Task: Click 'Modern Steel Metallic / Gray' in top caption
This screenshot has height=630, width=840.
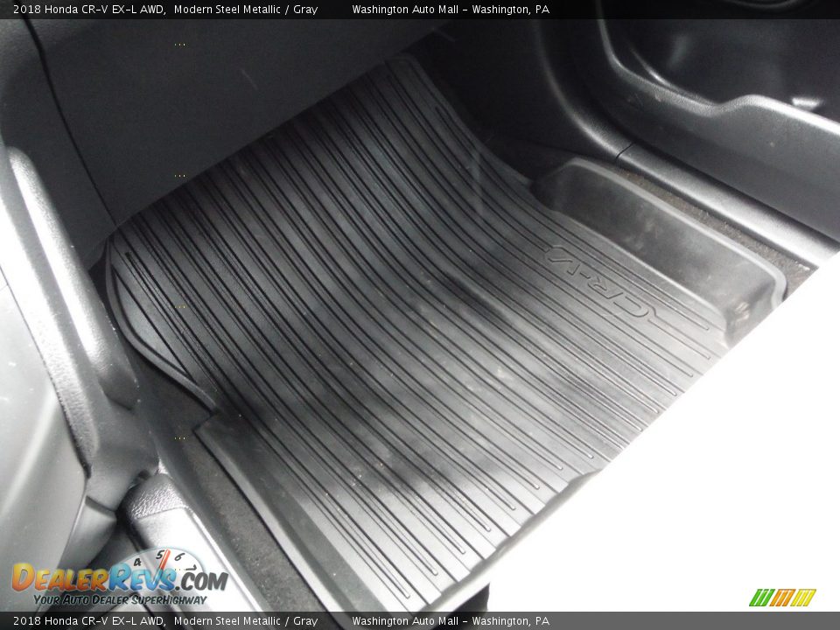Action: point(245,10)
